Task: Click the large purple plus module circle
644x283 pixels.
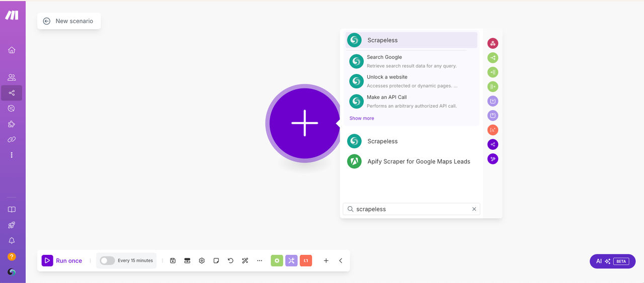Action: [305, 123]
